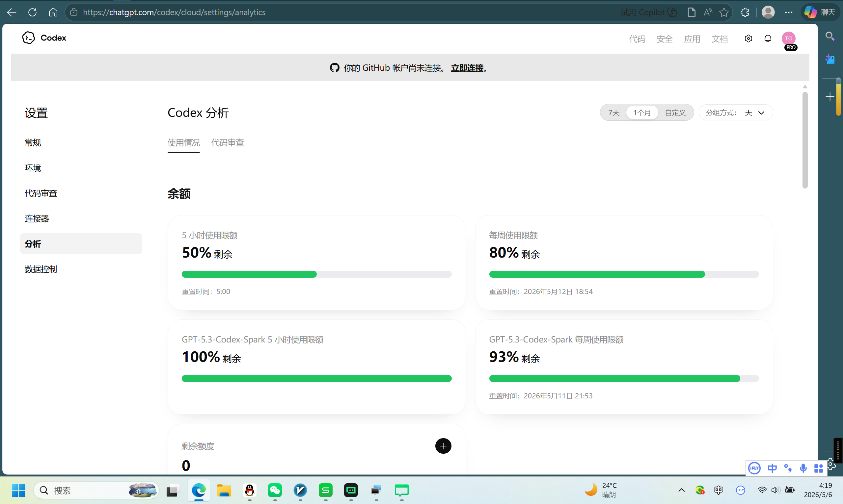This screenshot has width=843, height=504.
Task: Switch to the 使用情况 tab
Action: click(x=183, y=143)
